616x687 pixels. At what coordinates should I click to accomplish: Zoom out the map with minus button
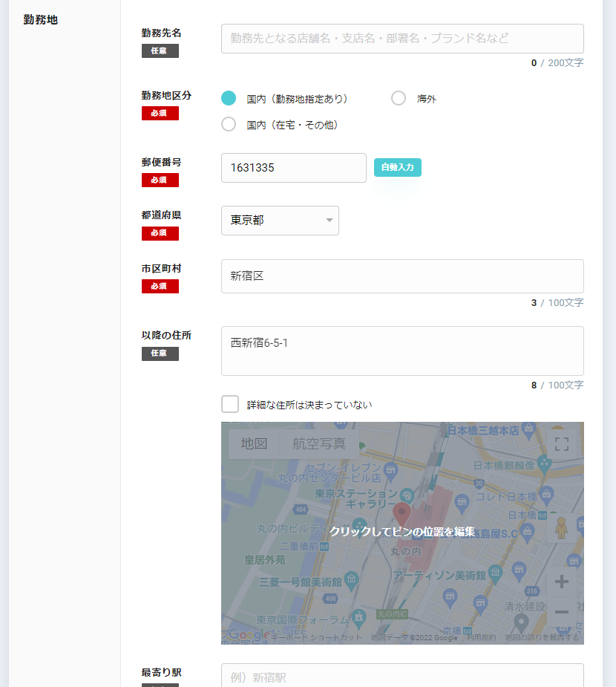pyautogui.click(x=562, y=612)
